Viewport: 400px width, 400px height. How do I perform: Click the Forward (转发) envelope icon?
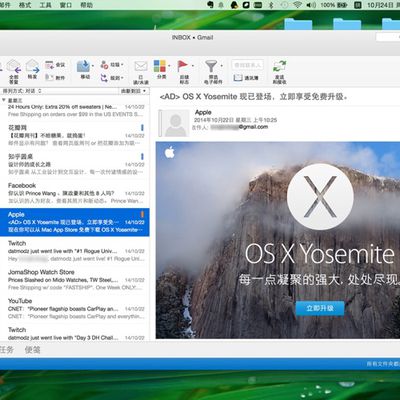(32, 66)
